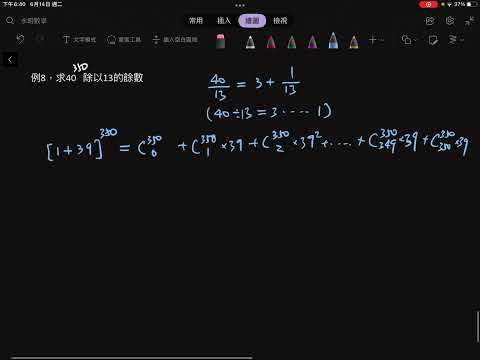Pick the red pen
The height and width of the screenshot is (360, 480).
tap(271, 42)
